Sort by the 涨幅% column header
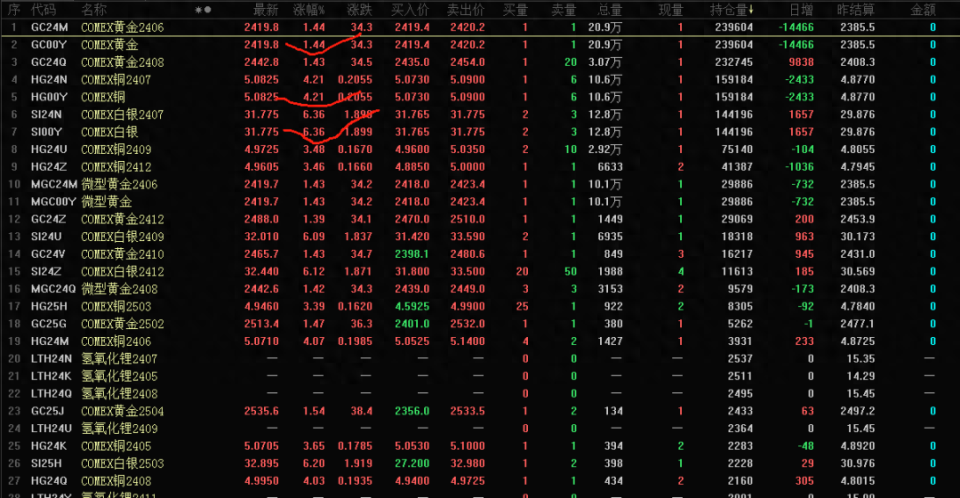This screenshot has height=498, width=960. 309,10
